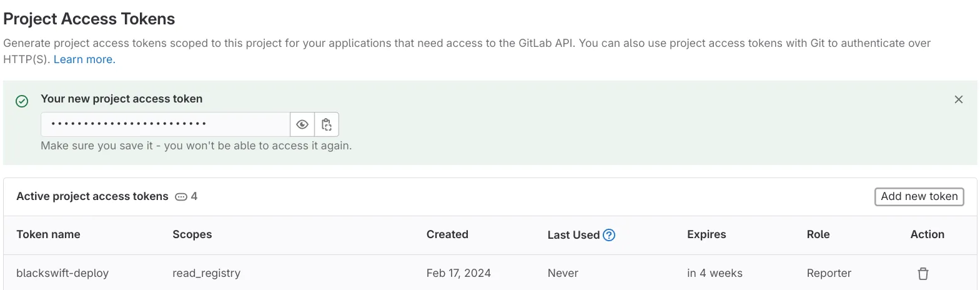
Task: Open the Learn more link
Action: [83, 59]
